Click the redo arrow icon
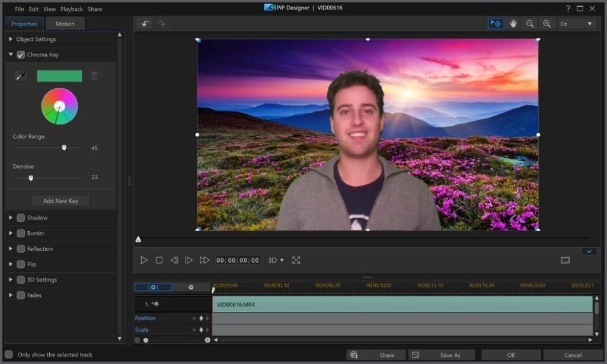 (161, 24)
